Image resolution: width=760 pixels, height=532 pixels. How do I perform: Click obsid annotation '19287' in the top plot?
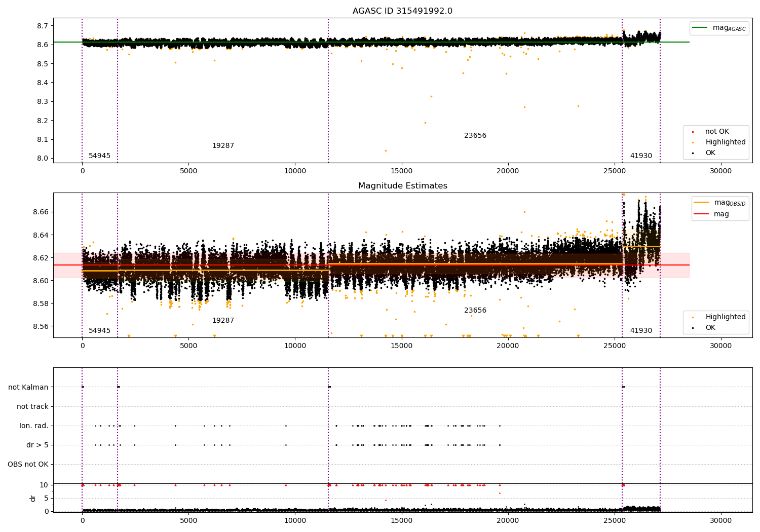(223, 146)
